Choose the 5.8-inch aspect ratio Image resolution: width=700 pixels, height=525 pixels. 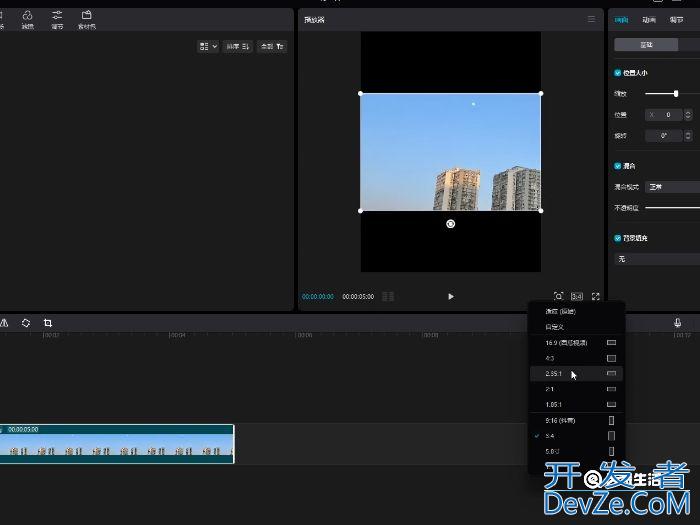(576, 451)
